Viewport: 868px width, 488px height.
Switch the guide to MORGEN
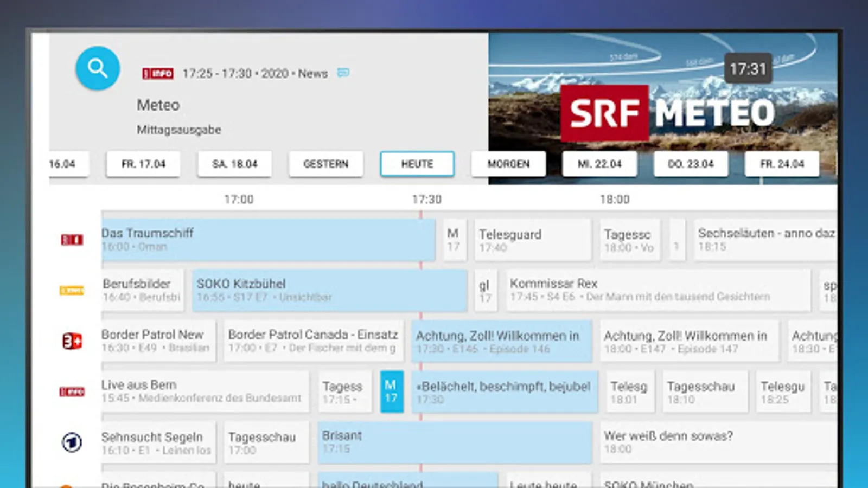(x=508, y=164)
